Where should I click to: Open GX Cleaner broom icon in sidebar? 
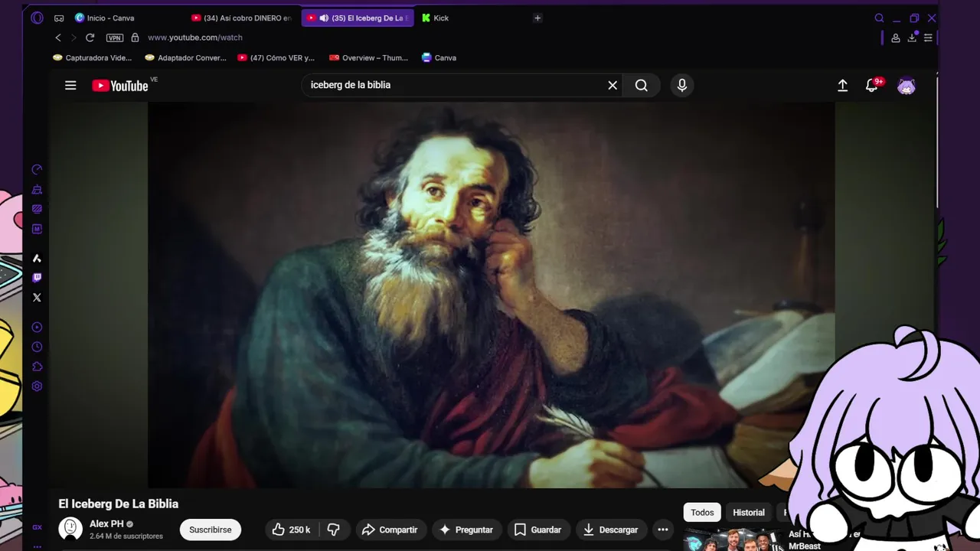click(x=37, y=190)
